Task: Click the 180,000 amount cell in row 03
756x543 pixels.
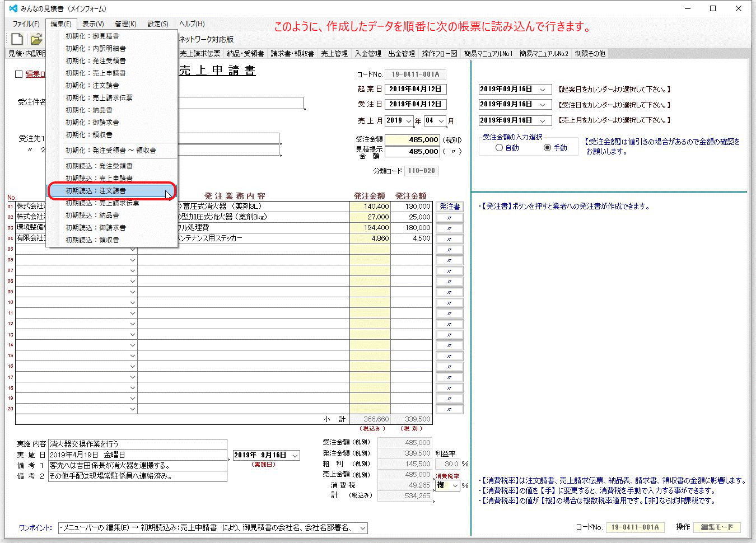Action: click(x=412, y=228)
